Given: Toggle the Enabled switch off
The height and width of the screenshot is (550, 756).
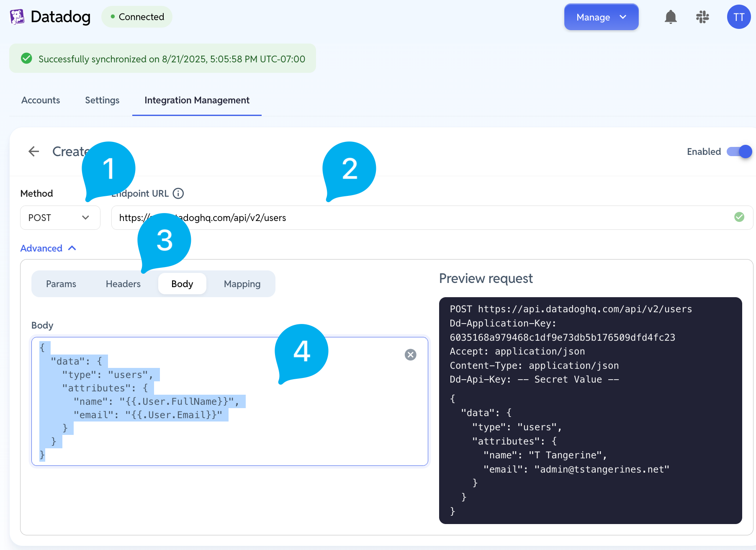Looking at the screenshot, I should [x=739, y=152].
